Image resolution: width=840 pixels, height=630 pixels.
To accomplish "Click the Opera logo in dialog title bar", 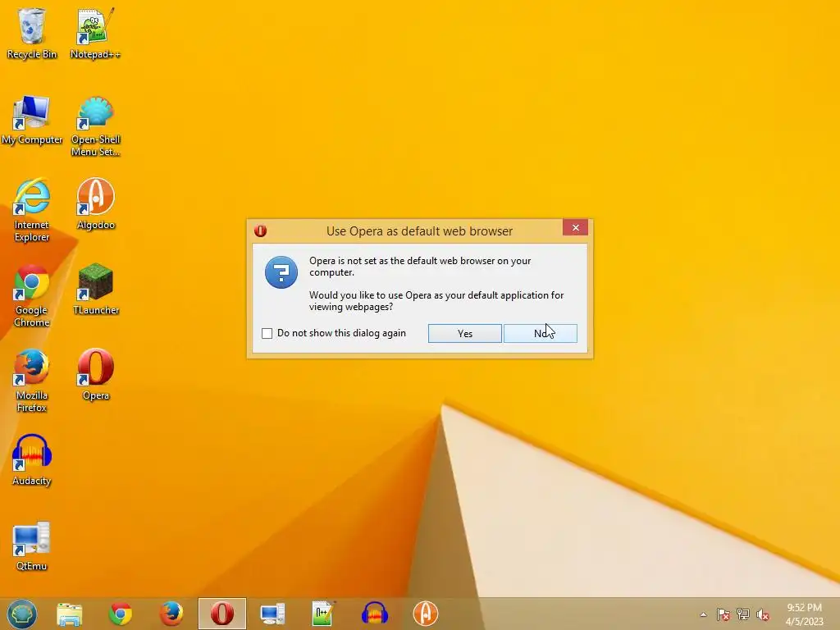I will tap(260, 231).
